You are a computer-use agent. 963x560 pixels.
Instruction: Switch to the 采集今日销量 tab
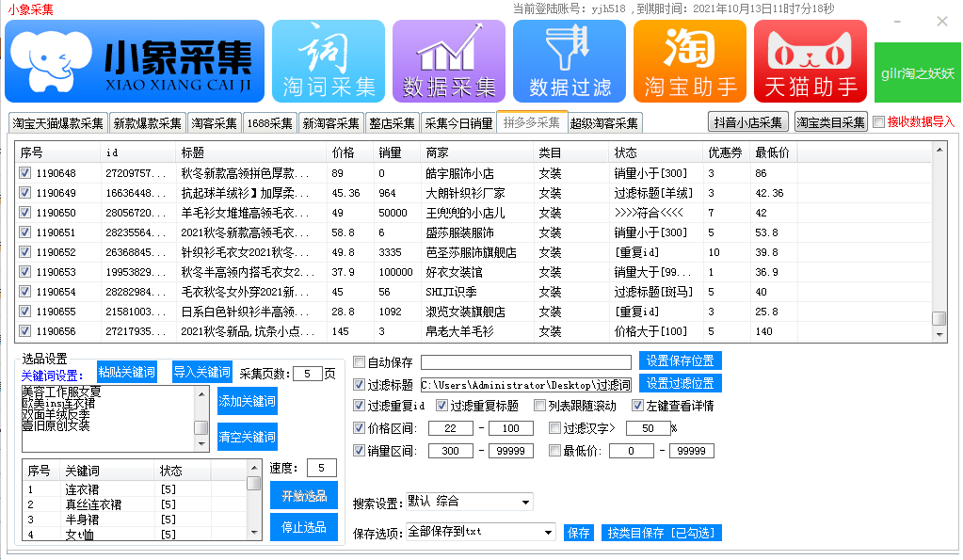tap(458, 122)
